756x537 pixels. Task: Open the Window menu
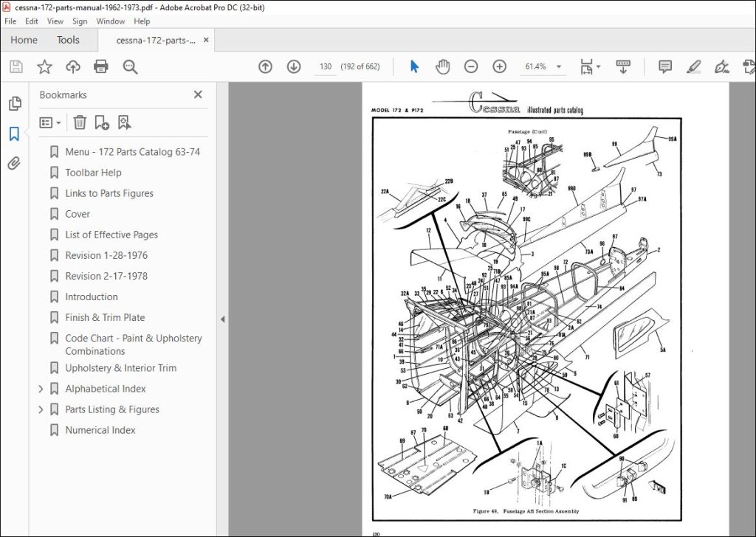click(x=111, y=21)
